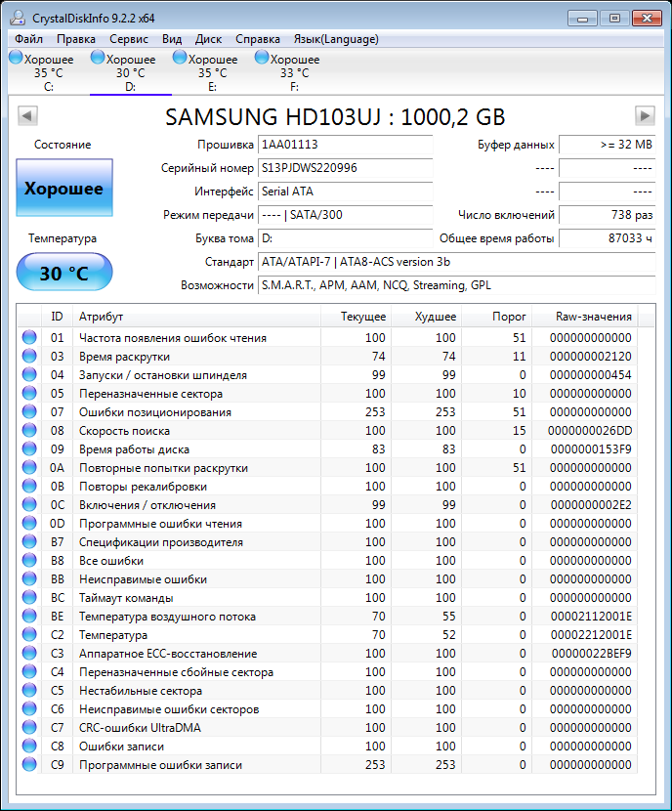Click raw value 0000000153F9
This screenshot has height=811, width=672.
[x=591, y=449]
